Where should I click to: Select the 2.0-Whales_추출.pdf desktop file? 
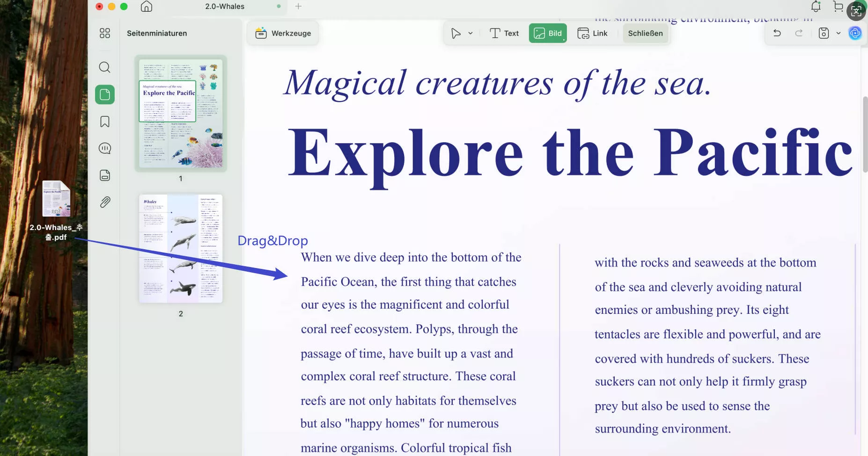point(56,211)
